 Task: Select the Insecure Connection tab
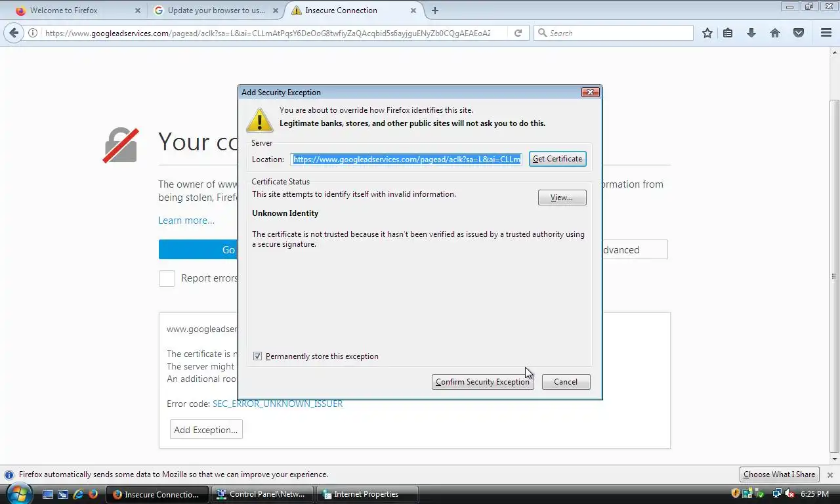tap(353, 10)
